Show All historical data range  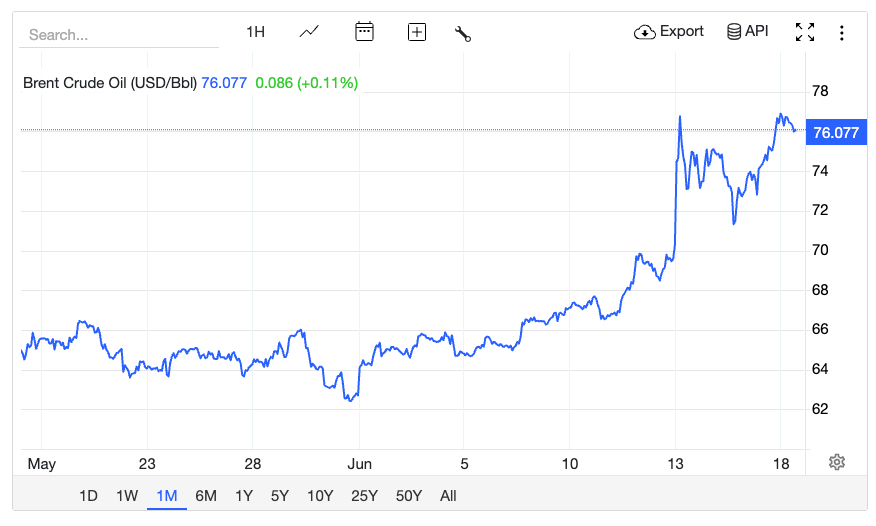point(448,495)
